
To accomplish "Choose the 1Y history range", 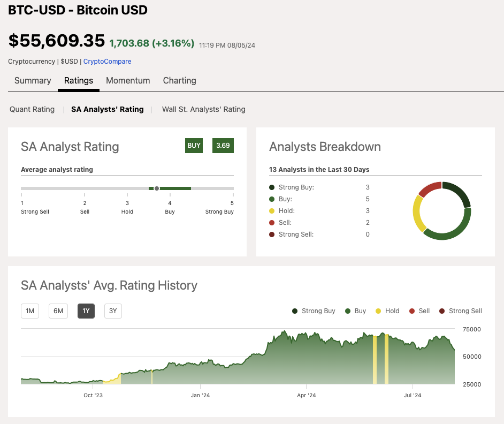I will 86,311.
